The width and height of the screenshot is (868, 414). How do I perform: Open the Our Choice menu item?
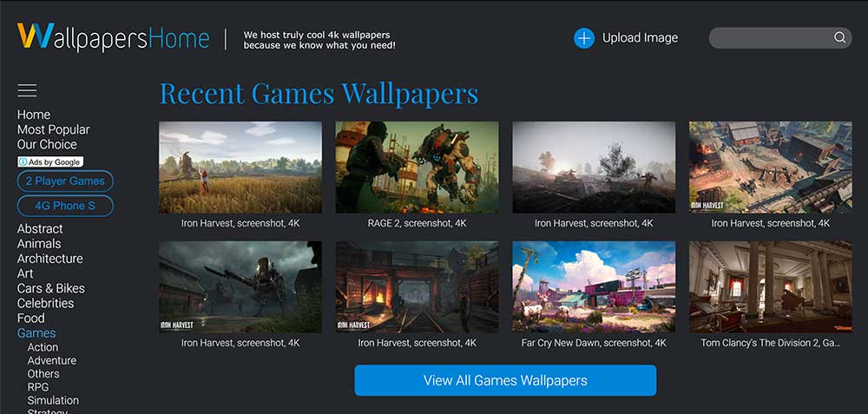coord(47,144)
